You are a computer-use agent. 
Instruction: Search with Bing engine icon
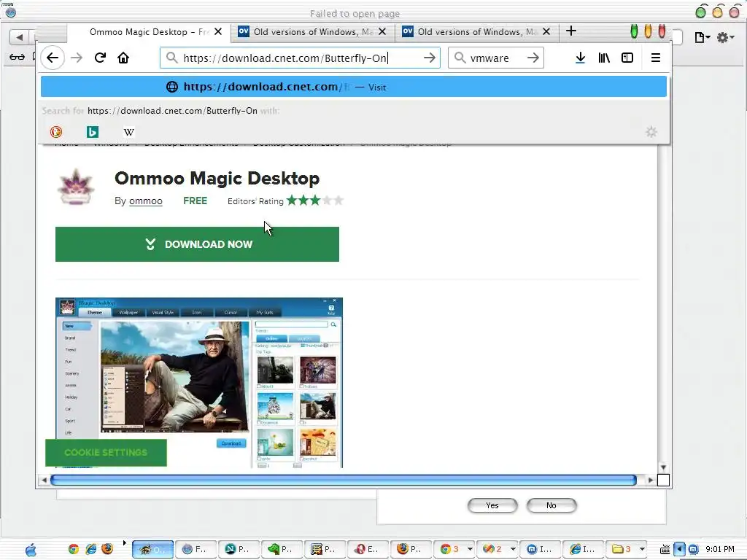tap(93, 132)
